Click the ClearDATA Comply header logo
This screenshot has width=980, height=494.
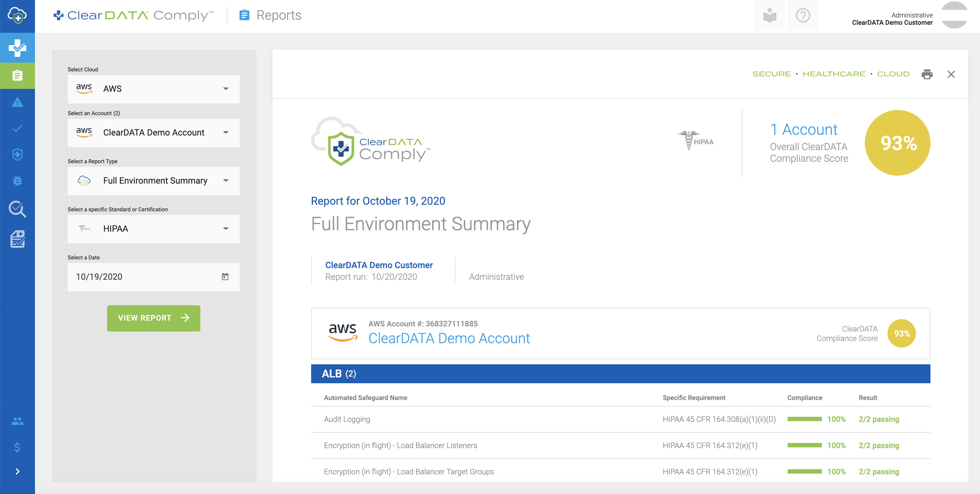(x=134, y=15)
